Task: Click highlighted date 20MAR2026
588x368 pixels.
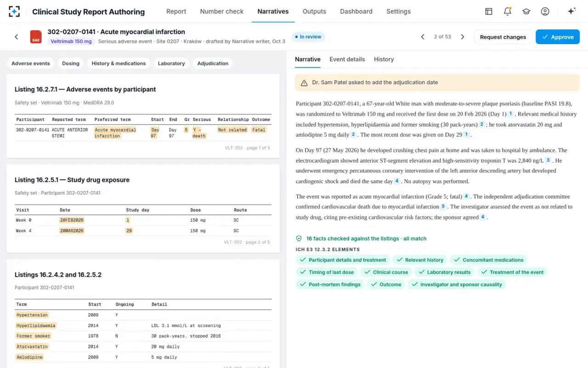Action: tap(72, 231)
